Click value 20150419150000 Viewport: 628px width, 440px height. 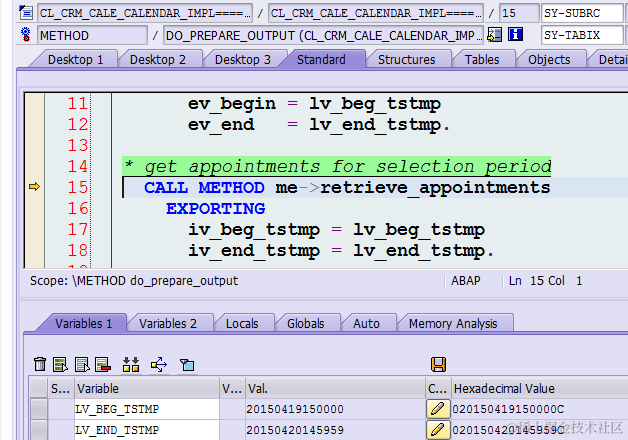295,409
